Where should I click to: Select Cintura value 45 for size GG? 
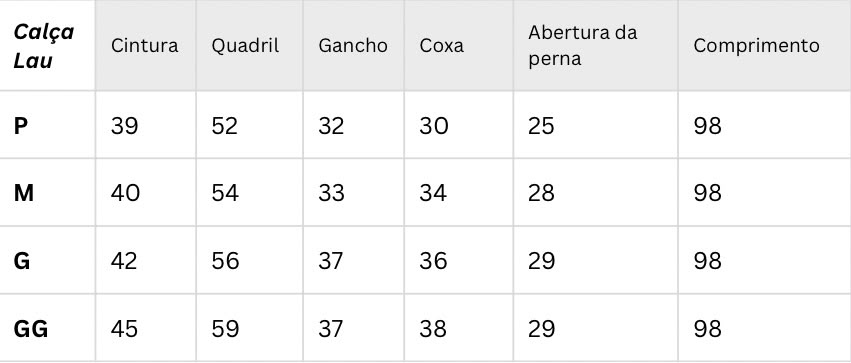(124, 329)
